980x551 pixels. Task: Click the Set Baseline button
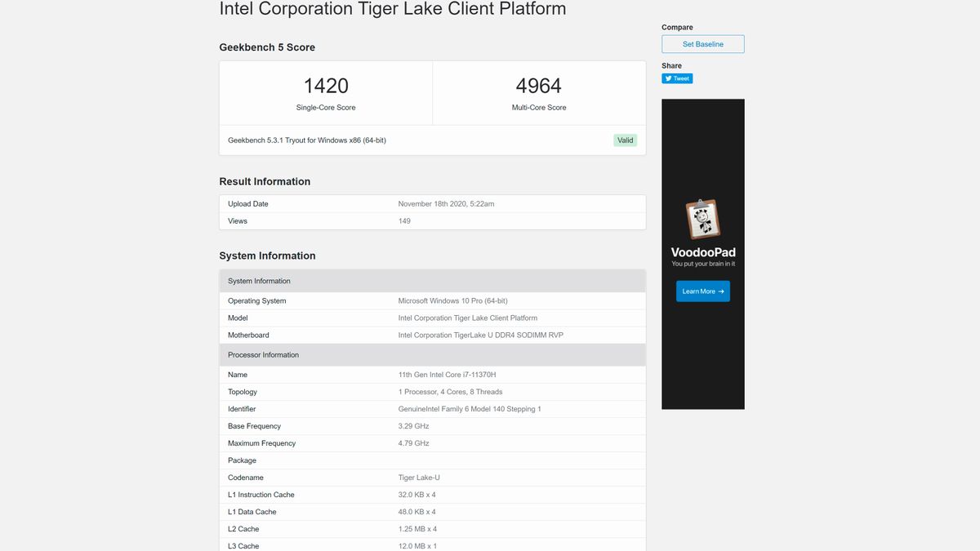pos(702,44)
